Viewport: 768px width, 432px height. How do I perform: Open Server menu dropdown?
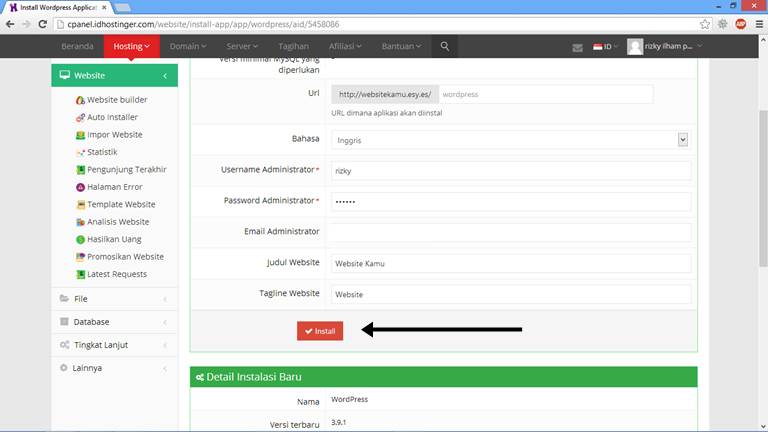(242, 46)
